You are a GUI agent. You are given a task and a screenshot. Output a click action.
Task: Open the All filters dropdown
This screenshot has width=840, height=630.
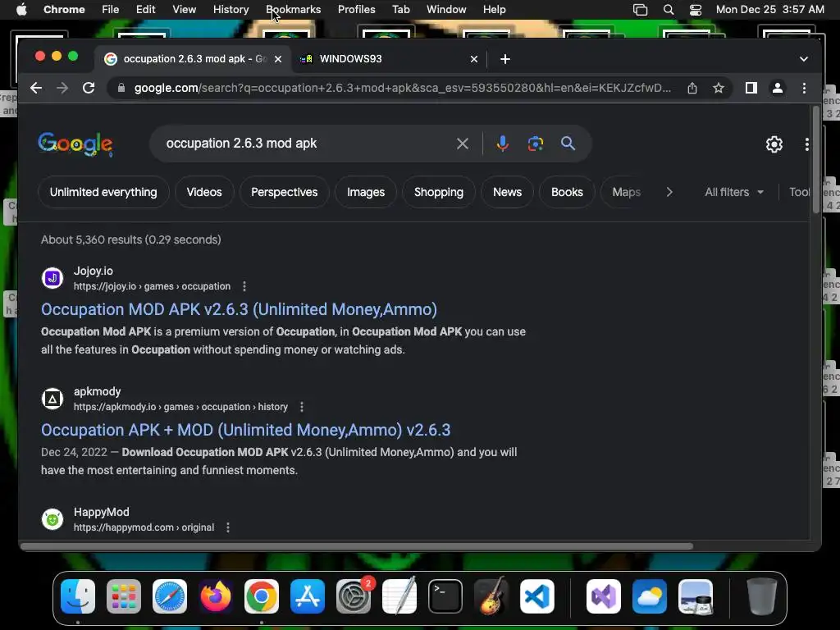pos(734,192)
